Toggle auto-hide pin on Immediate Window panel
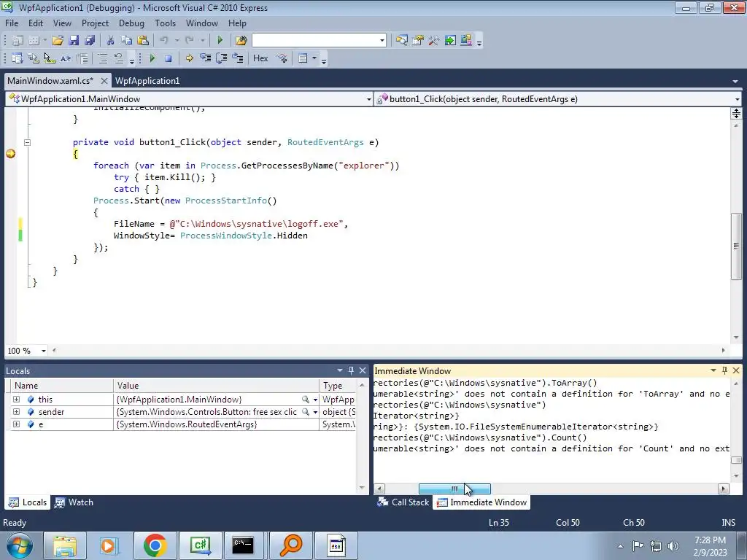The image size is (747, 560). tap(724, 370)
